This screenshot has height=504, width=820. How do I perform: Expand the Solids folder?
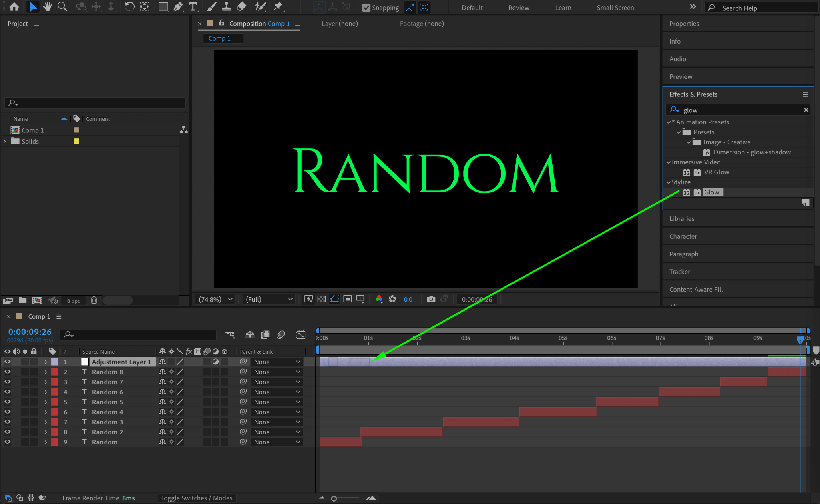pyautogui.click(x=4, y=141)
